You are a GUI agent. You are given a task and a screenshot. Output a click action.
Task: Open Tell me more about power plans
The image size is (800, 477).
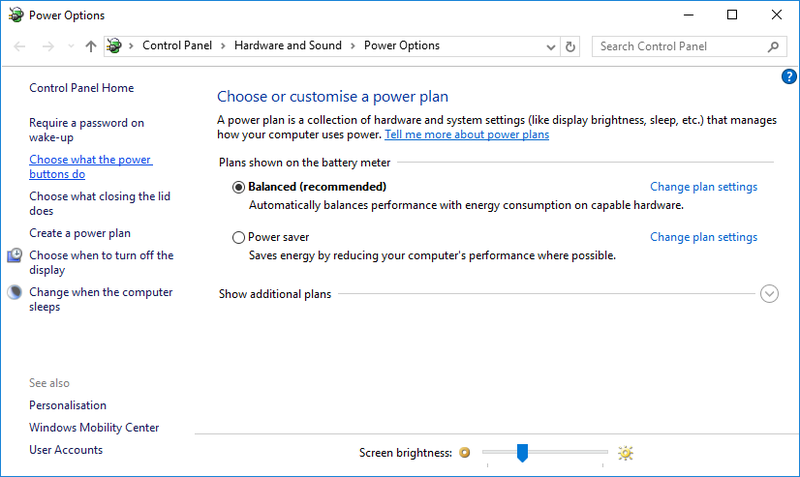466,134
